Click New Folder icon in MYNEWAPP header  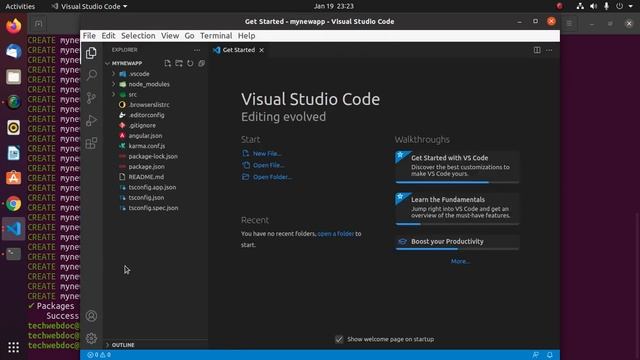tap(179, 63)
